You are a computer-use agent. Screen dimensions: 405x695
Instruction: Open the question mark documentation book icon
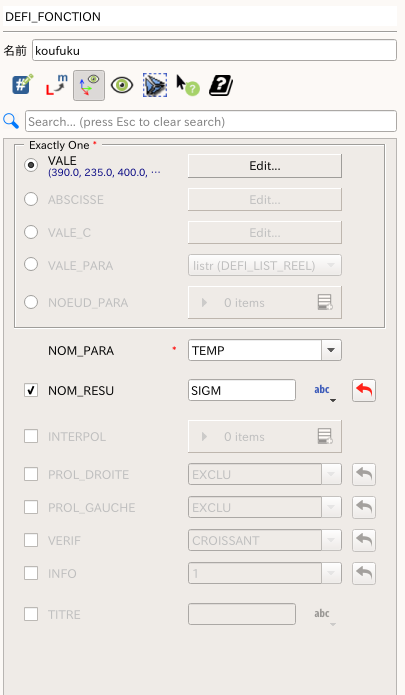point(221,85)
